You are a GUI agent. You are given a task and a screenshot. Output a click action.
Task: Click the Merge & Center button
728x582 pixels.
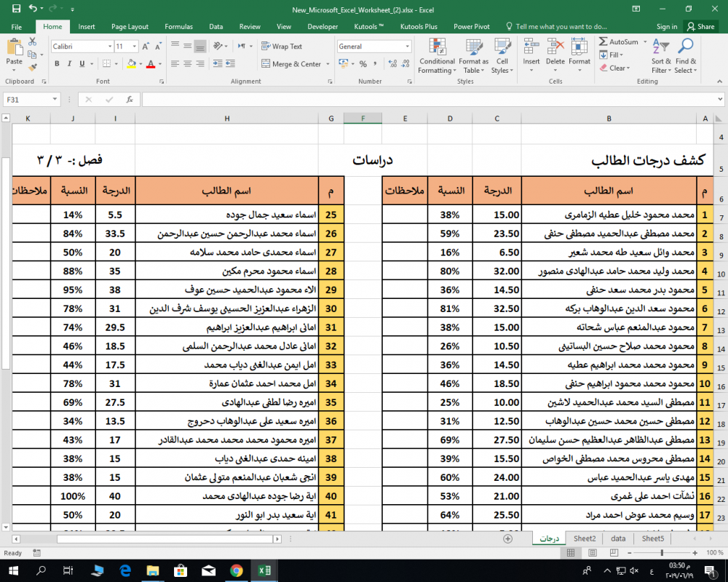[292, 64]
